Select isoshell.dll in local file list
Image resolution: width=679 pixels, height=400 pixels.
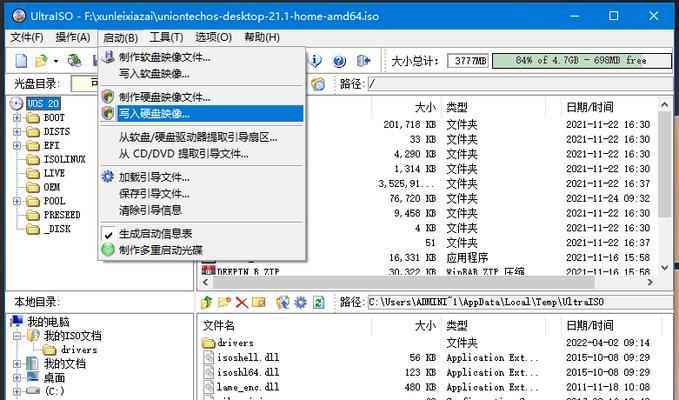point(248,358)
